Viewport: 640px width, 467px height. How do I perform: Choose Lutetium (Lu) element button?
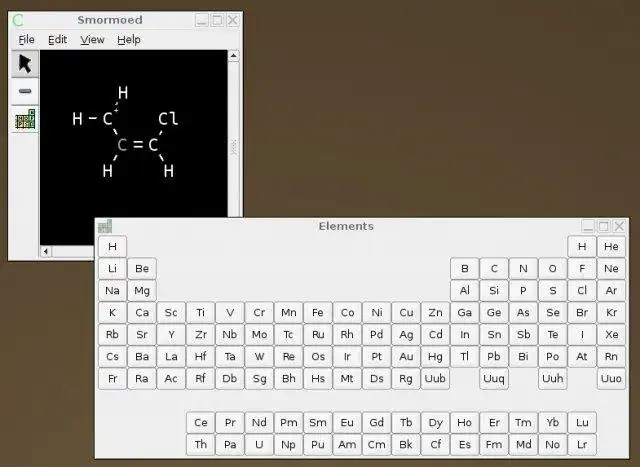coord(582,423)
